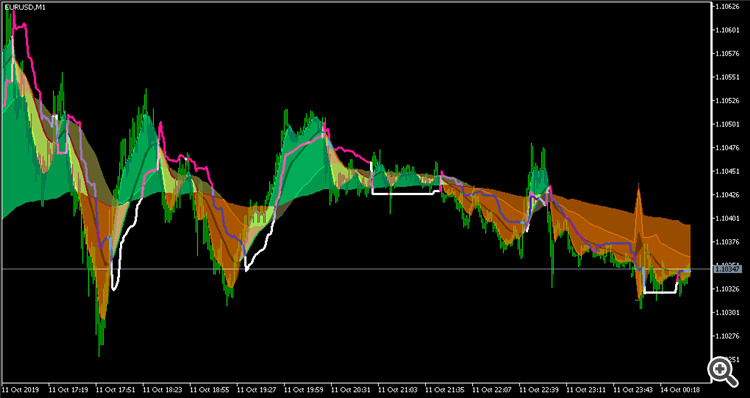
Task: Click the 11 Oct 22:39 time label
Action: point(539,389)
